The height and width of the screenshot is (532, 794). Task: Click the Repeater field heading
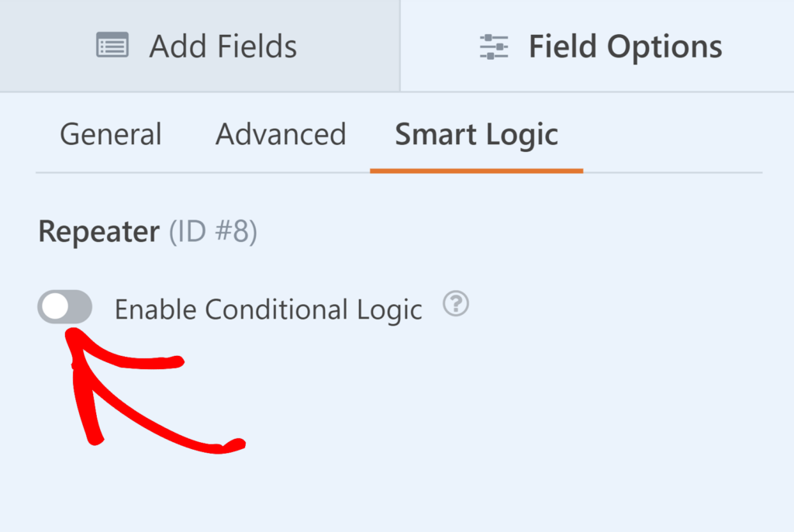point(98,230)
